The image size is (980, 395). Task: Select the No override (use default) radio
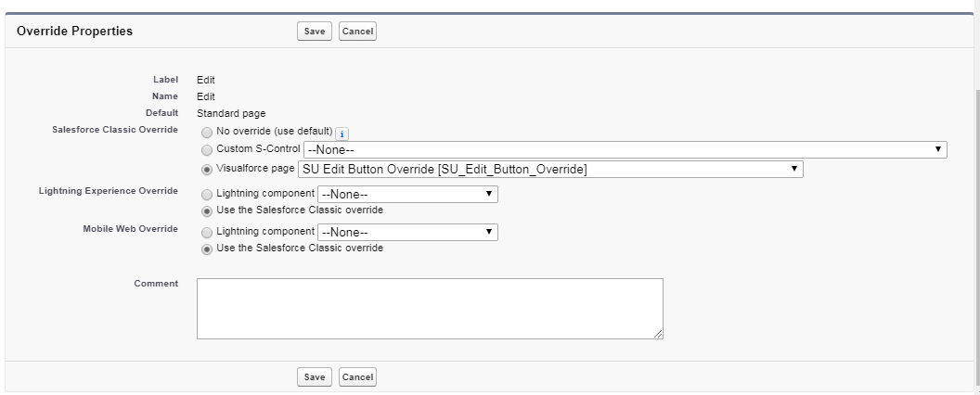click(x=207, y=132)
